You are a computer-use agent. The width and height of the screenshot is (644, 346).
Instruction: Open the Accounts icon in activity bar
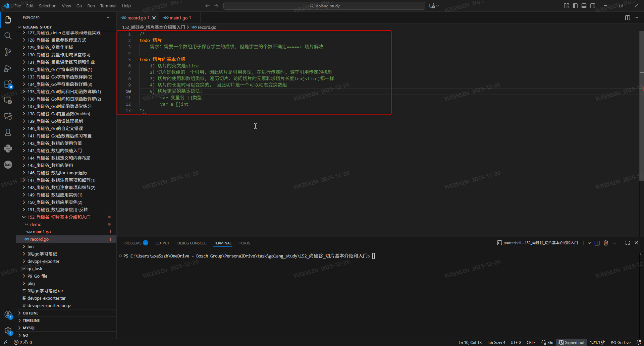pos(8,315)
